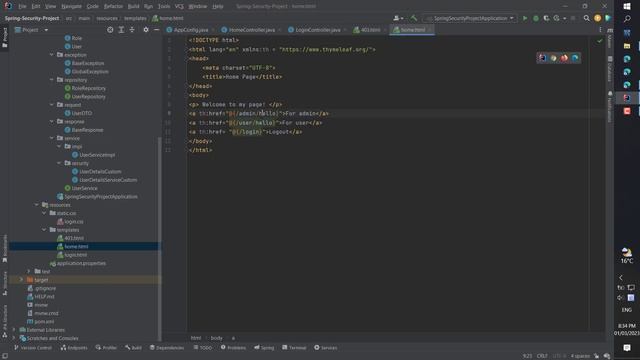Click line separator CRLF in status bar

(542, 356)
